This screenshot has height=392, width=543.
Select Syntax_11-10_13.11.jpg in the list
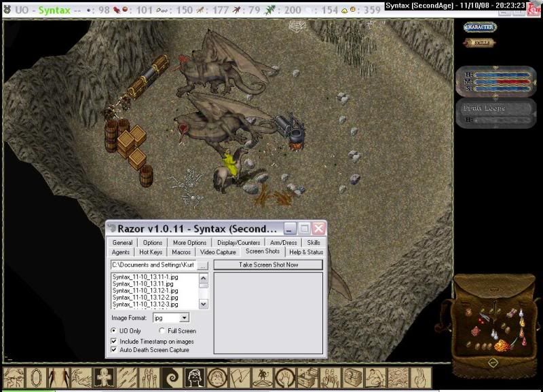pyautogui.click(x=143, y=283)
